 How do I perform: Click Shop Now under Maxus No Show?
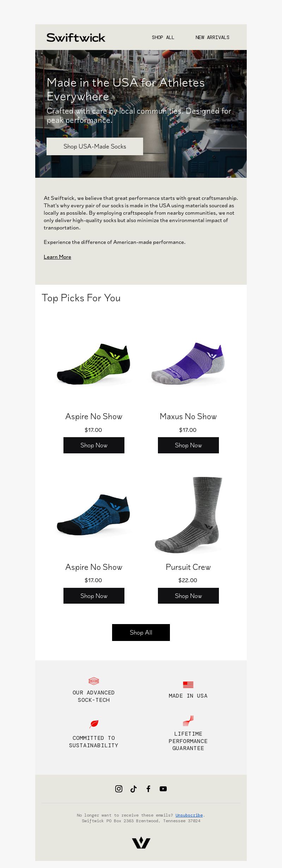(x=188, y=445)
